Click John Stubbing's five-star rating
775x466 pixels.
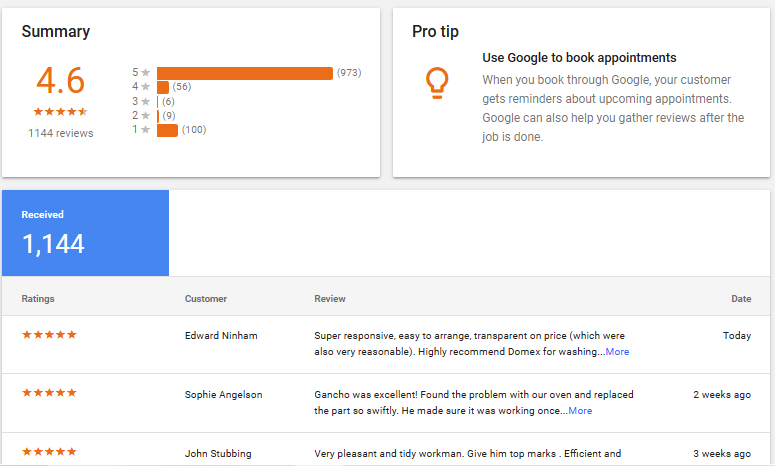click(x=49, y=452)
